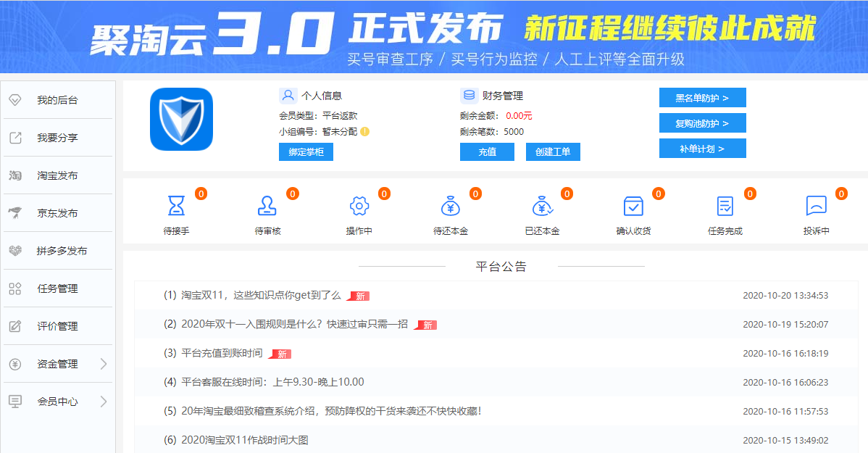The height and width of the screenshot is (453, 868).
Task: Click the 会员类型: 平台返款 text
Action: [x=318, y=116]
